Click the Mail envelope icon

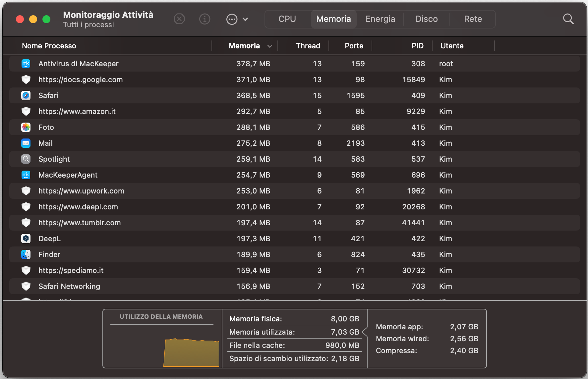tap(26, 143)
